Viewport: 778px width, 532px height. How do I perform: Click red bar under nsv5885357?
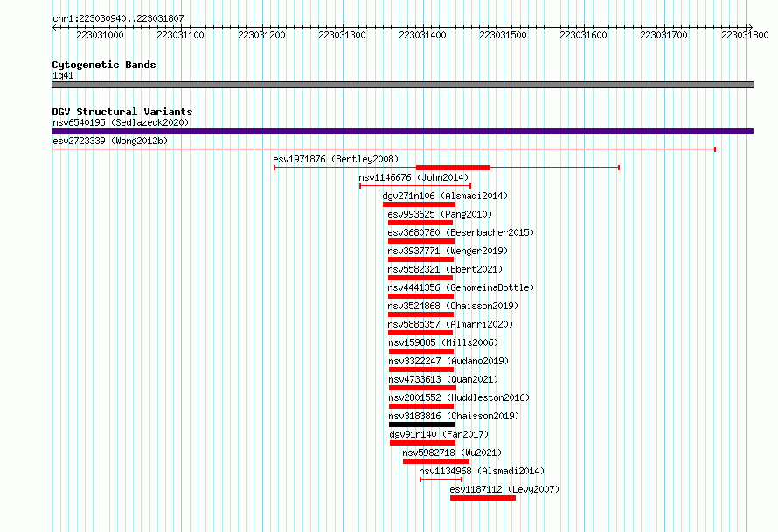pyautogui.click(x=420, y=333)
